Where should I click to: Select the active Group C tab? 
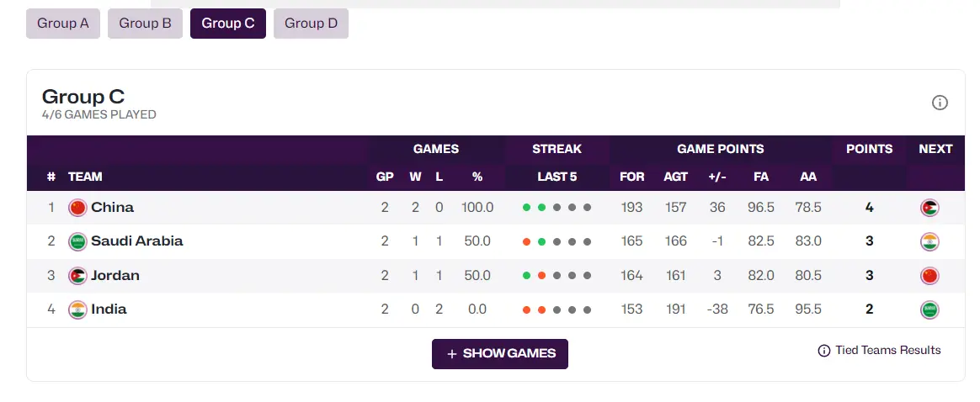click(x=228, y=24)
